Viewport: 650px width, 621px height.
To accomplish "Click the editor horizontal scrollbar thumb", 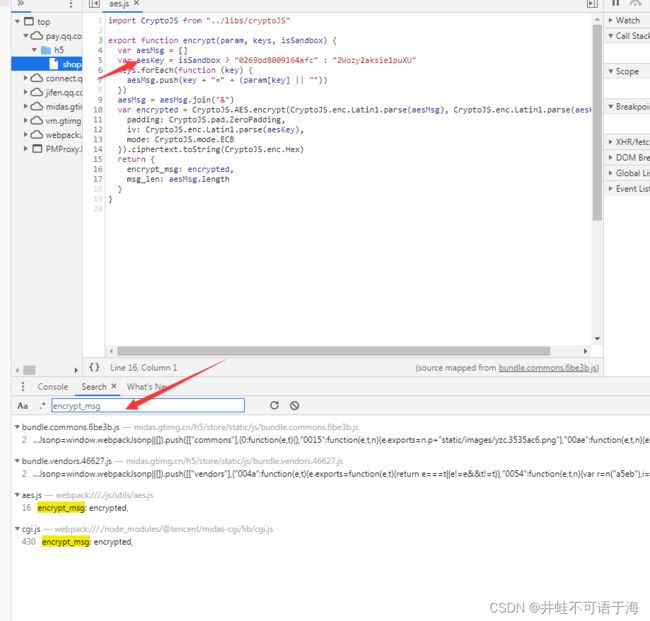I will (x=334, y=351).
